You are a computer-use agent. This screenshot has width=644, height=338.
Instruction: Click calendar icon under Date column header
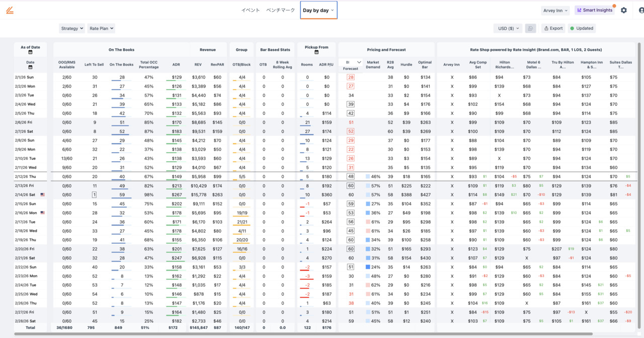pyautogui.click(x=30, y=67)
